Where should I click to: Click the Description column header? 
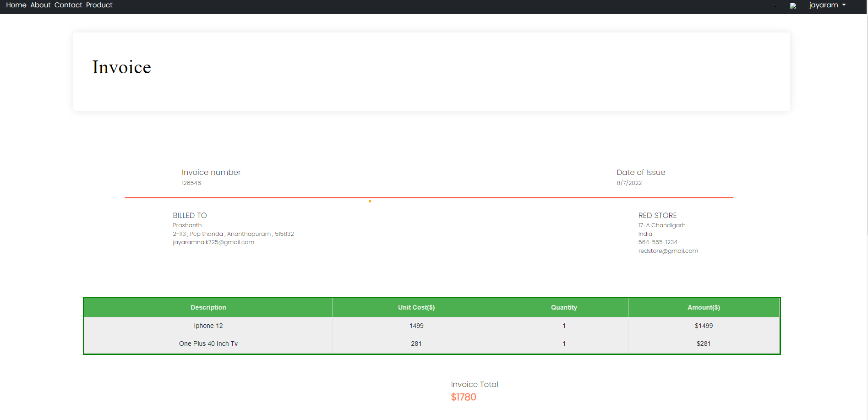click(x=208, y=307)
